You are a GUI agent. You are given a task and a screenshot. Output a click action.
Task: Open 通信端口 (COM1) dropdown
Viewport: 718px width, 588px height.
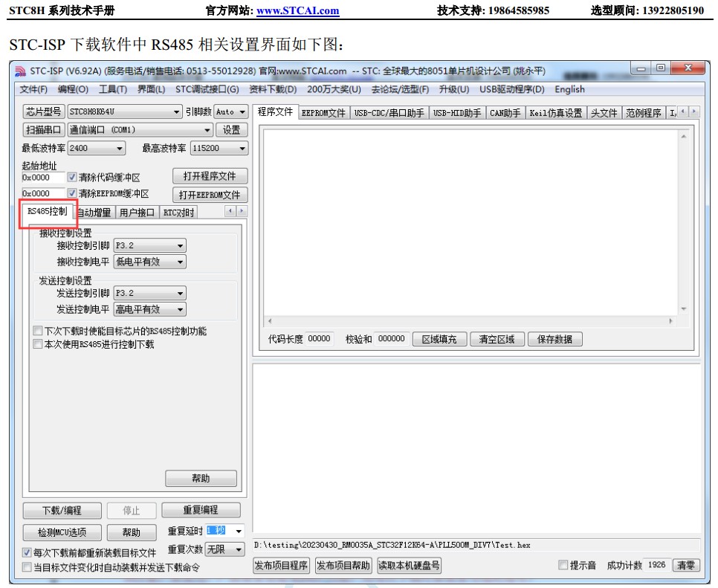140,130
